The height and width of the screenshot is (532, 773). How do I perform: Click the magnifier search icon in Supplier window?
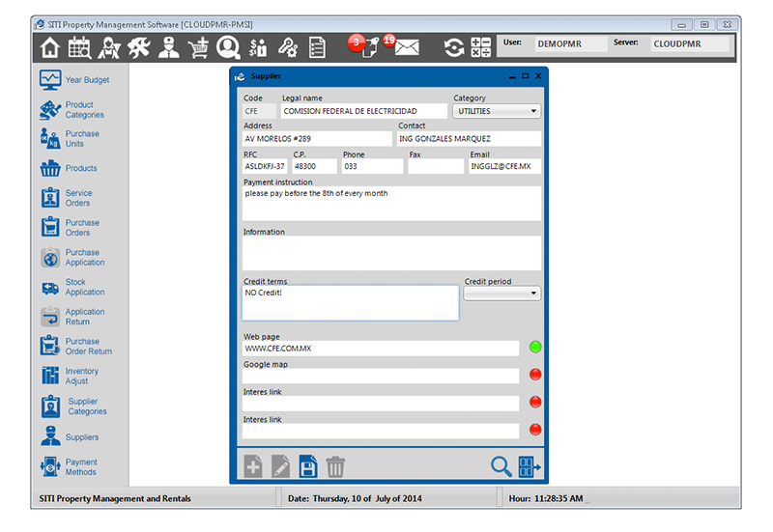click(501, 466)
